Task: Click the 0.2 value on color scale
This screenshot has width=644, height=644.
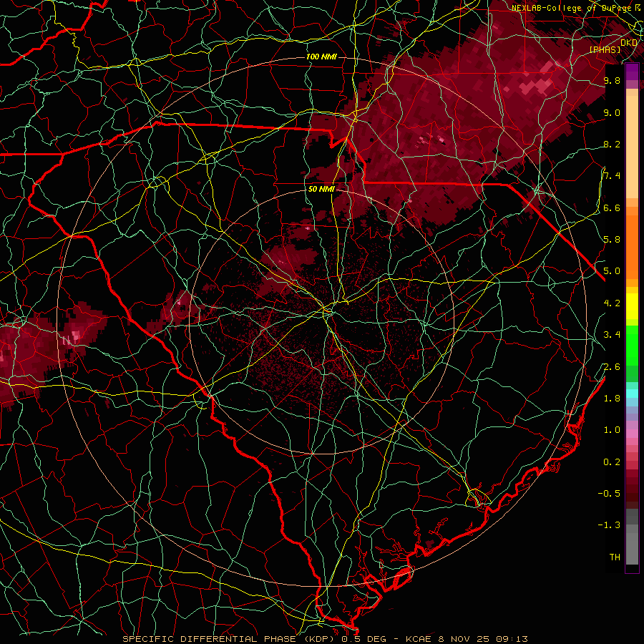Action: tap(612, 462)
